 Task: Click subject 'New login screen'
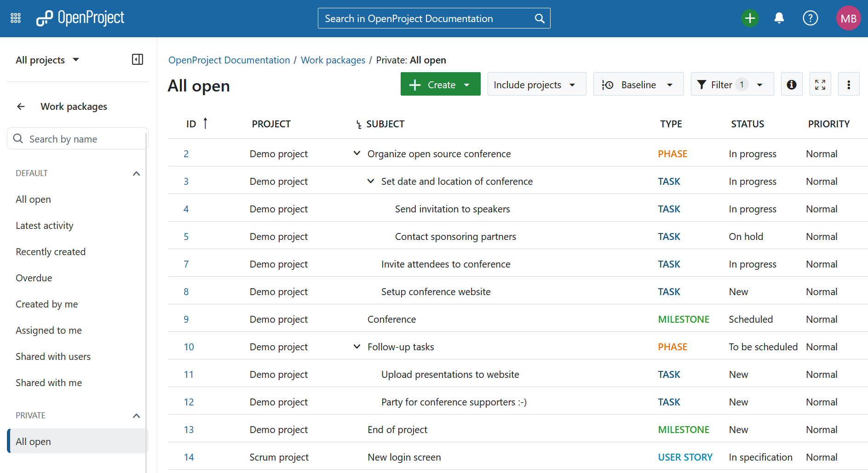(x=404, y=457)
